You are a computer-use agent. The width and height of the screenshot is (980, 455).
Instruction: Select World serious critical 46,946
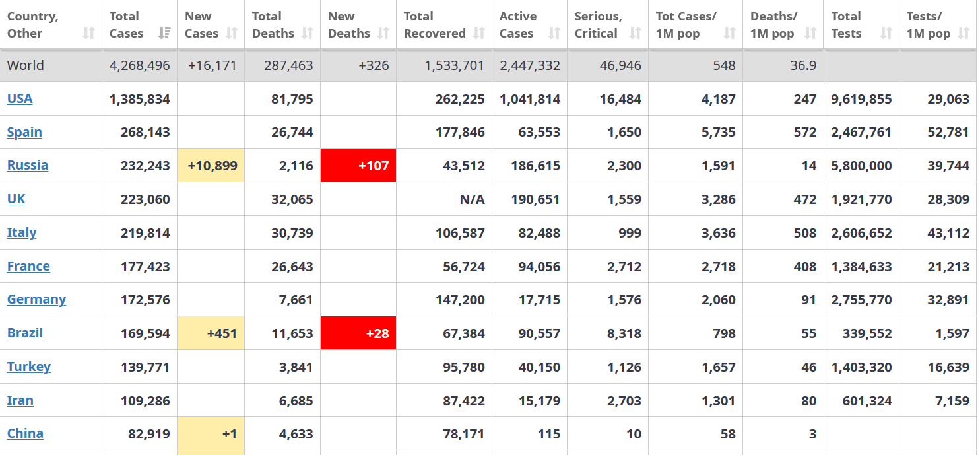(x=620, y=65)
